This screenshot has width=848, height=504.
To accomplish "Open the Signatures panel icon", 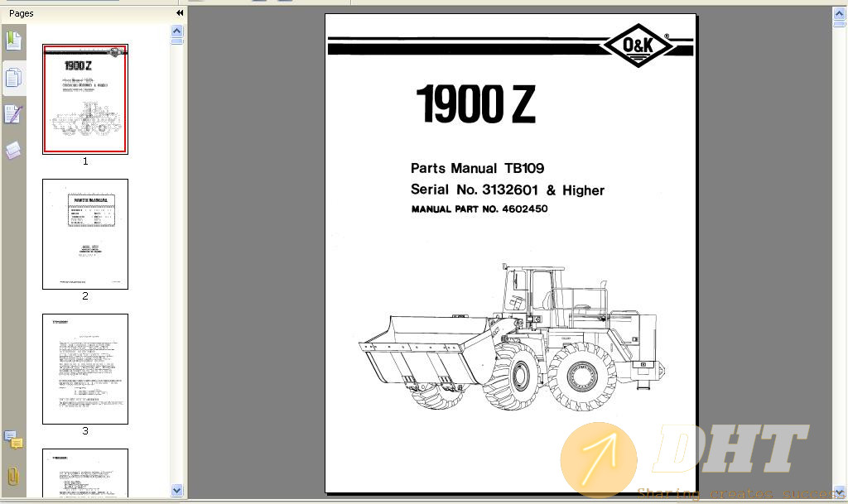I will tap(13, 114).
